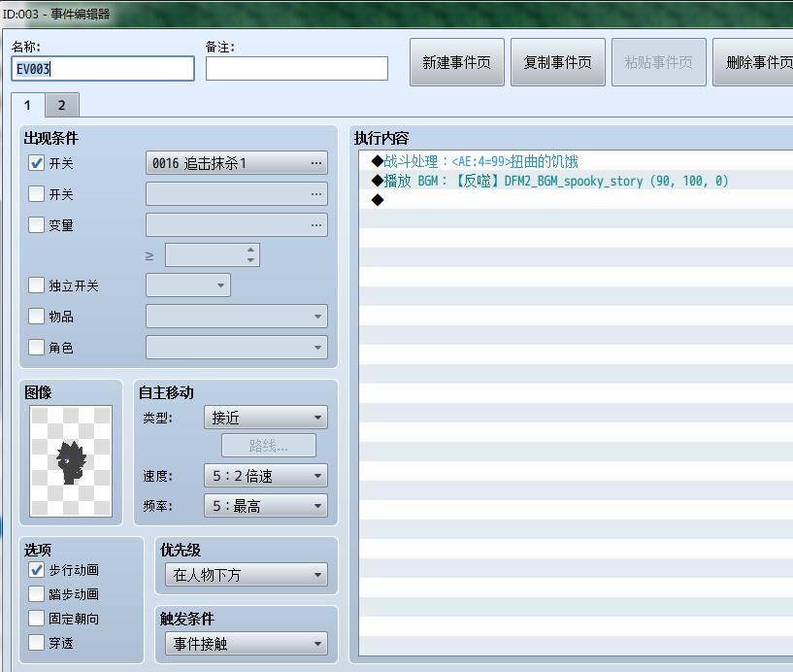Enable 物品 condition checkbox
793x672 pixels.
(x=37, y=317)
